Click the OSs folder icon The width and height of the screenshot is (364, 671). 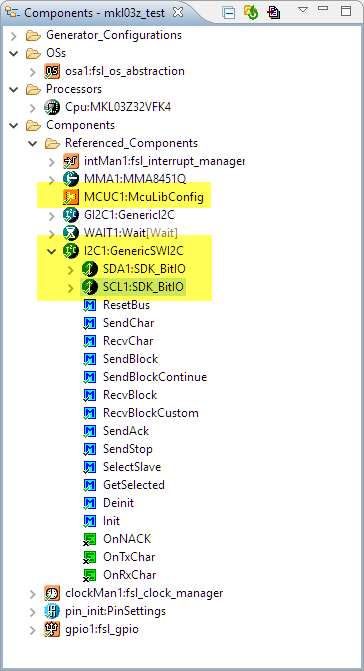(x=33, y=53)
